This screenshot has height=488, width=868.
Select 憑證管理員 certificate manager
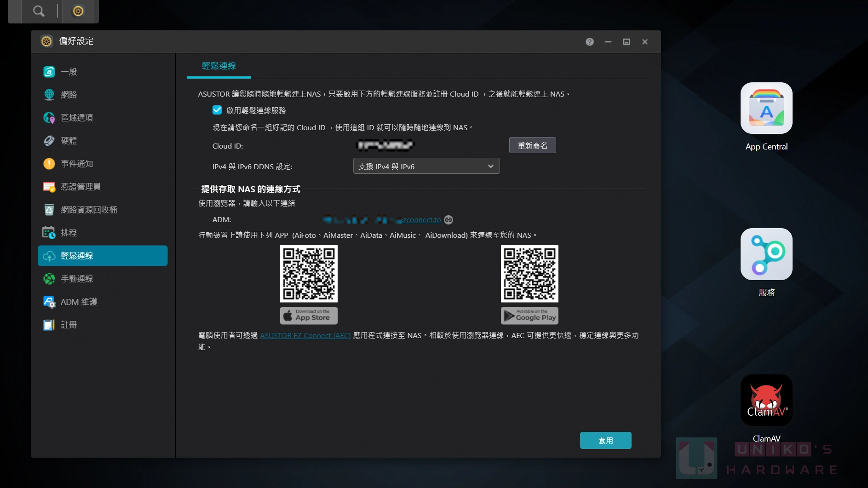(x=103, y=187)
